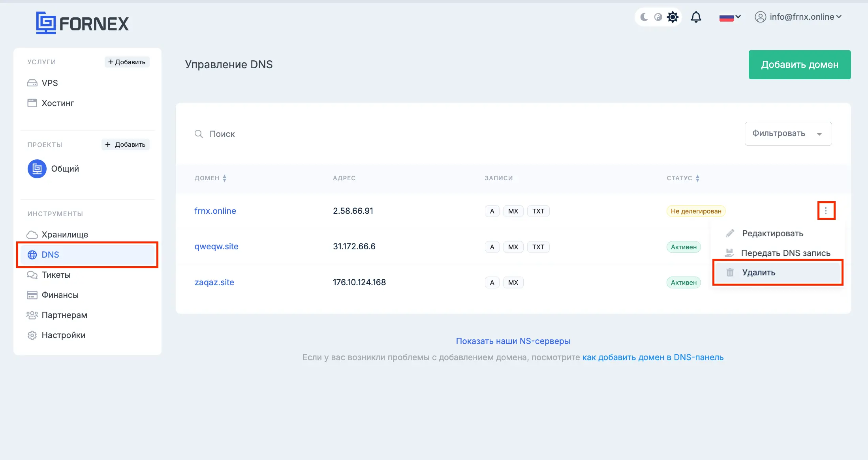This screenshot has width=868, height=460.
Task: Click the Fornex logo
Action: (82, 23)
